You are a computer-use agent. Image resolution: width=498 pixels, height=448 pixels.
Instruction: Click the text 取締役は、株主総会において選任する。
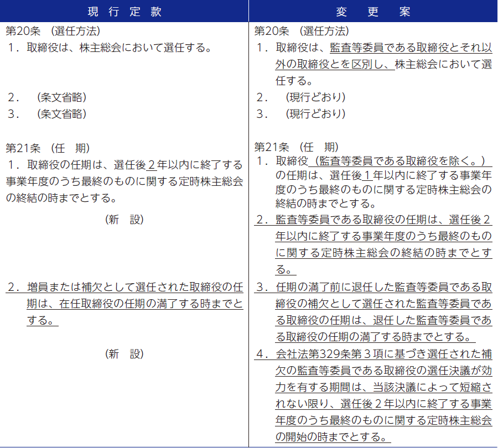[x=119, y=48]
